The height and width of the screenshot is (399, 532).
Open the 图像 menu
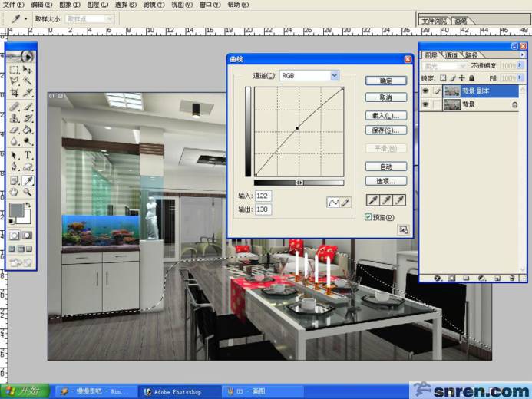(x=70, y=5)
